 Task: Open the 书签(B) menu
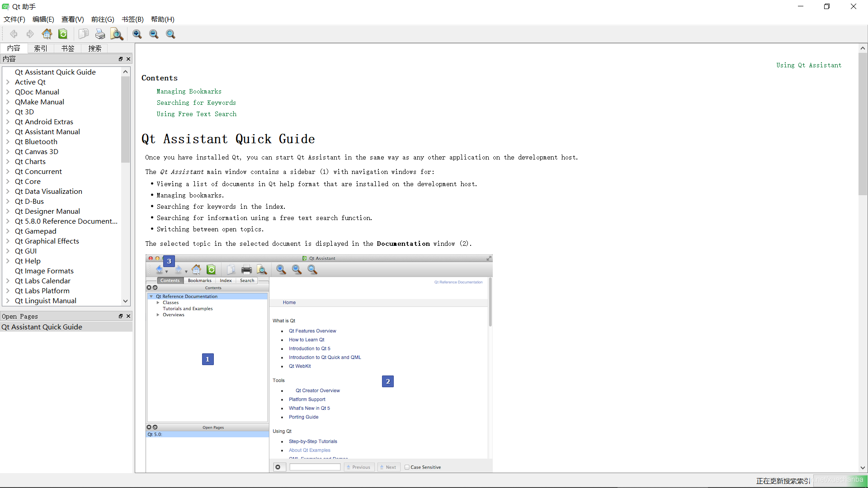click(x=132, y=19)
